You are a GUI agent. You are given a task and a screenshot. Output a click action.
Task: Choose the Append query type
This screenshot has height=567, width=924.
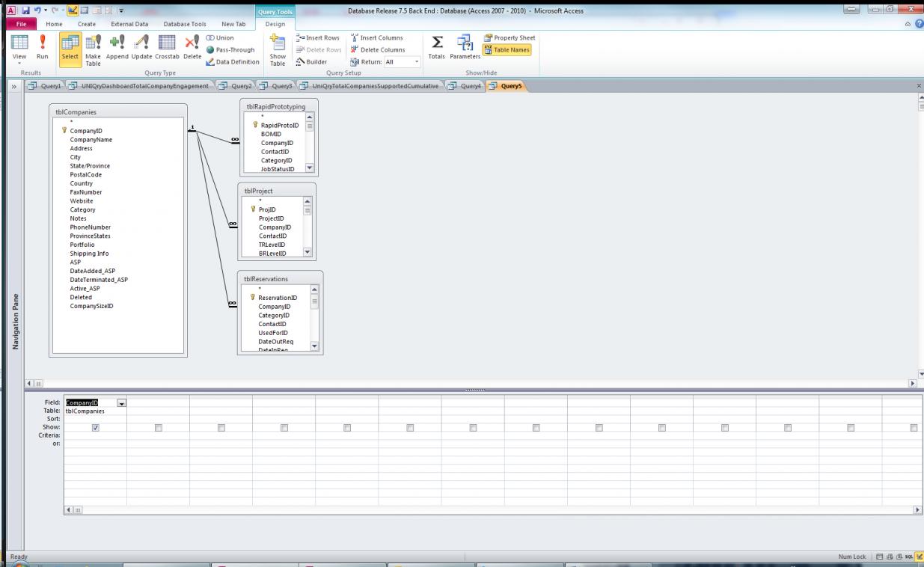tap(117, 49)
